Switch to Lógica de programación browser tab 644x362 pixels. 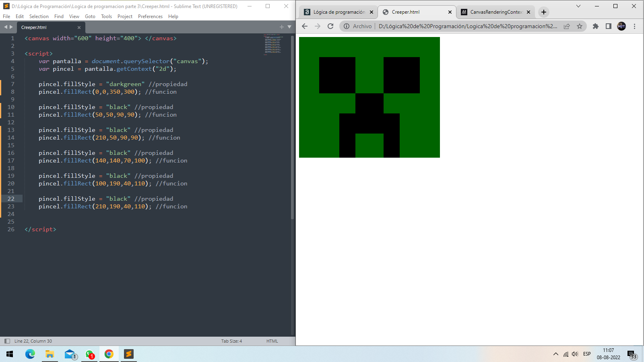(338, 12)
